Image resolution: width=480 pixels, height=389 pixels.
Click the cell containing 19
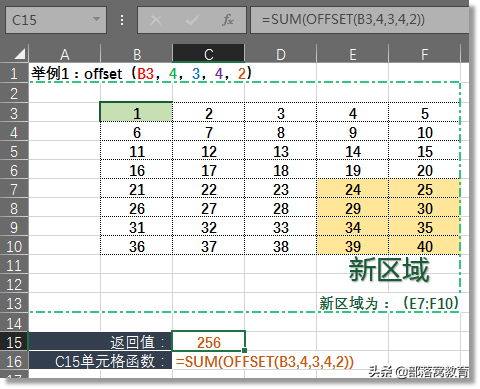[353, 170]
